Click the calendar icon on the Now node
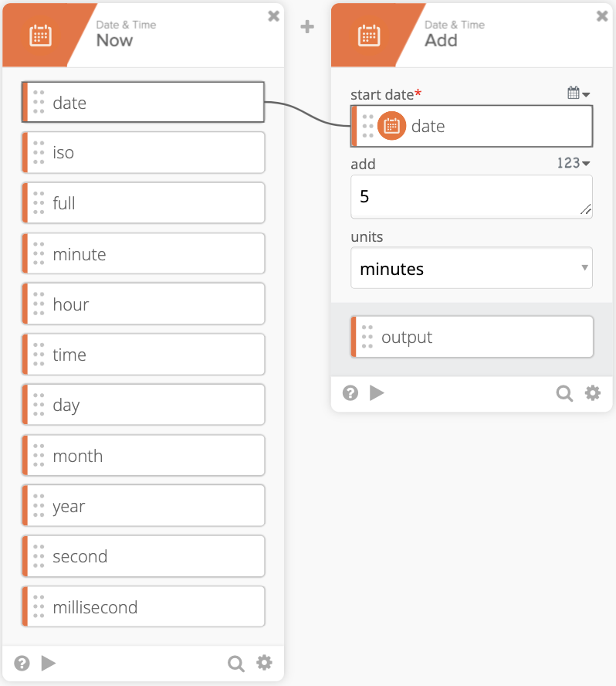The width and height of the screenshot is (616, 686). pos(39,34)
